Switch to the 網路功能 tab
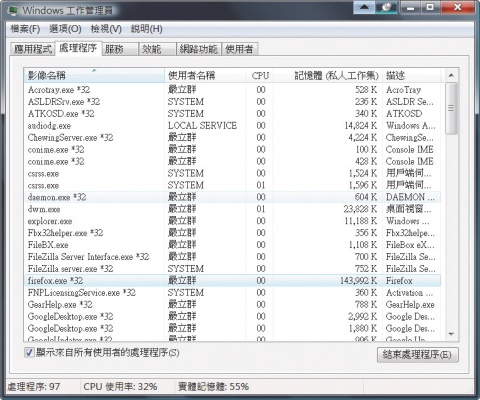Screen dimensions: 480x400 (x=199, y=49)
